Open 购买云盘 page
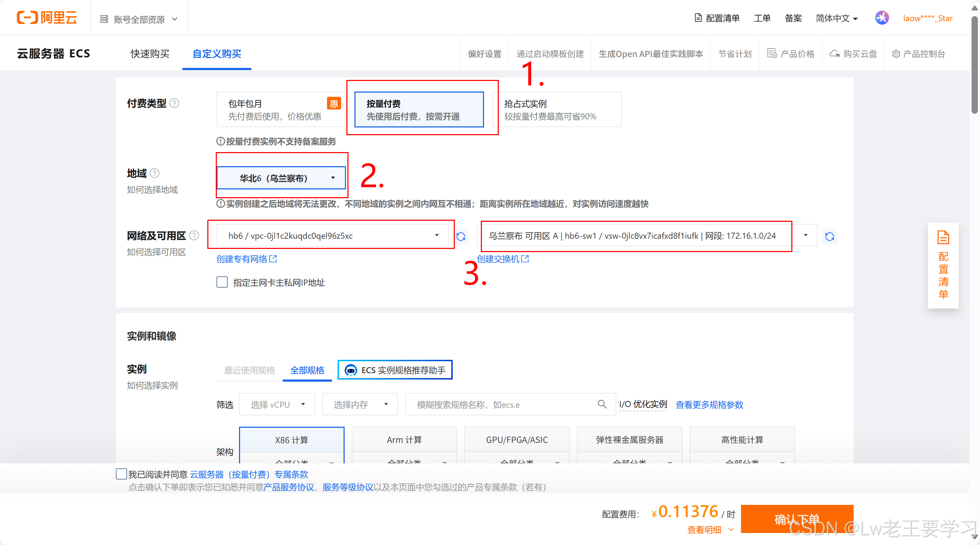The image size is (980, 545). point(853,54)
